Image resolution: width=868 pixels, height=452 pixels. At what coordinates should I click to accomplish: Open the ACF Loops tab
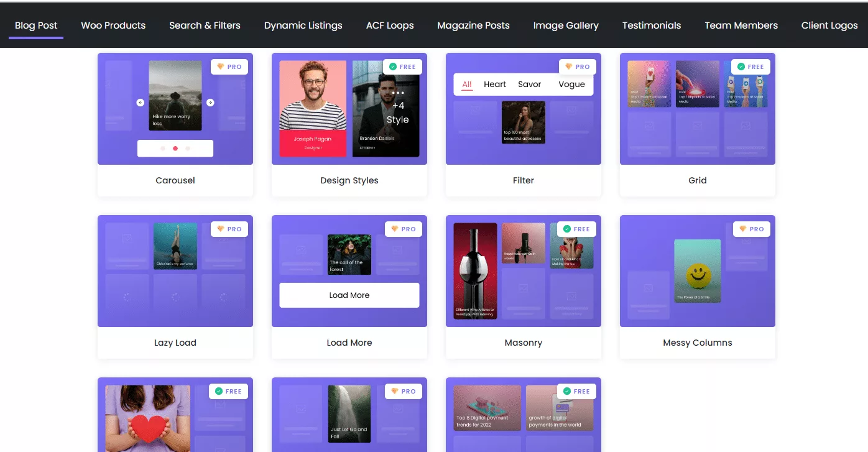390,25
